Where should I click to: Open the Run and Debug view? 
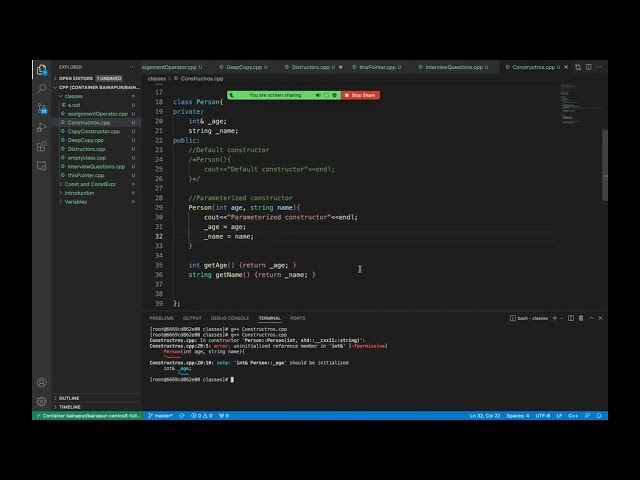[x=41, y=127]
